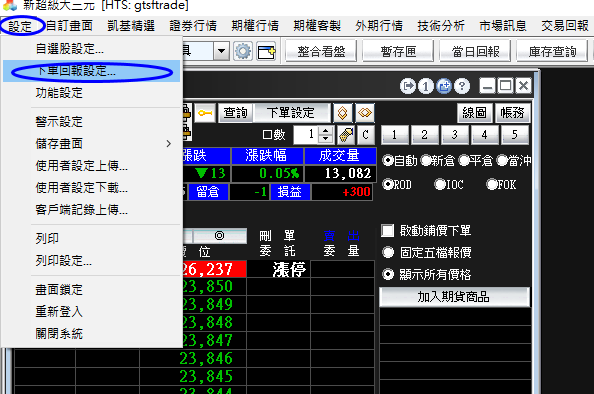Select the 顯示所有價格 radio button
Image resolution: width=594 pixels, height=394 pixels.
388,274
